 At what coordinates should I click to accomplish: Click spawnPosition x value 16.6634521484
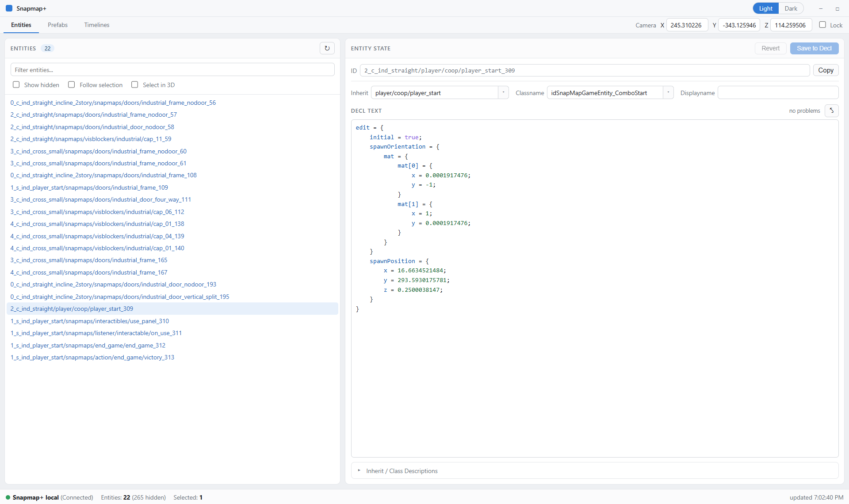pos(420,271)
